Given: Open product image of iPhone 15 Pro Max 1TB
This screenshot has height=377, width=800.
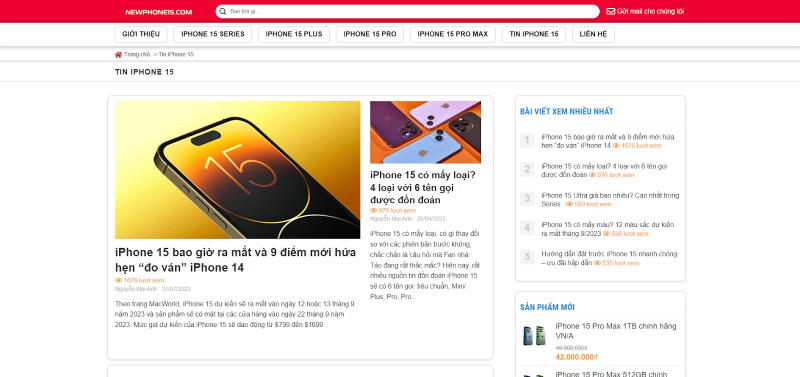Looking at the screenshot, I should coord(534,336).
